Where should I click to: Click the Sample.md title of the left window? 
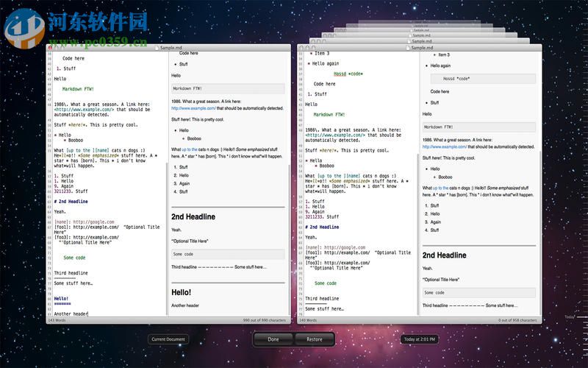click(171, 48)
